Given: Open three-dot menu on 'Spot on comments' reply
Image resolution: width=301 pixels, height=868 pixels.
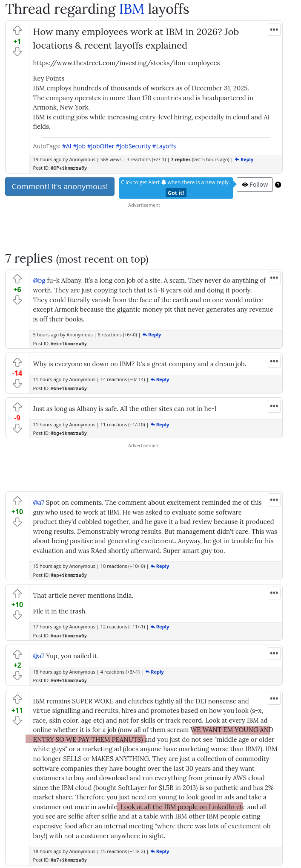Looking at the screenshot, I should pyautogui.click(x=274, y=500).
